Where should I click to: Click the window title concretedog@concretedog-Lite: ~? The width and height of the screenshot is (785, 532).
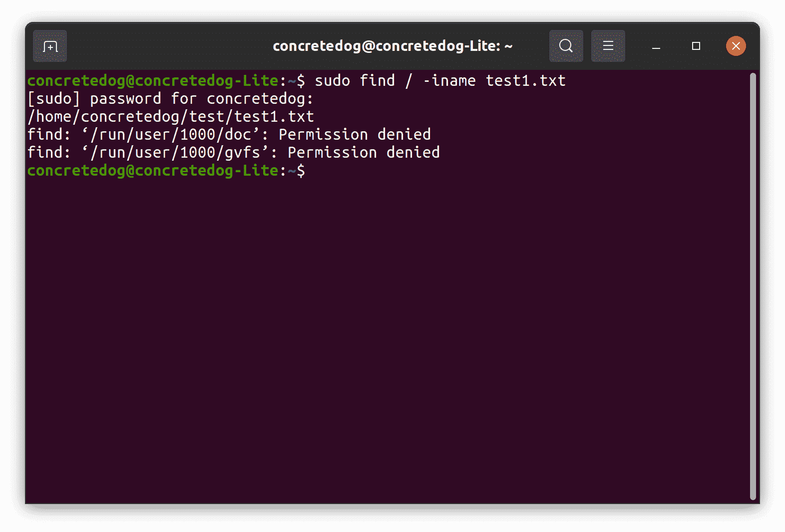392,46
